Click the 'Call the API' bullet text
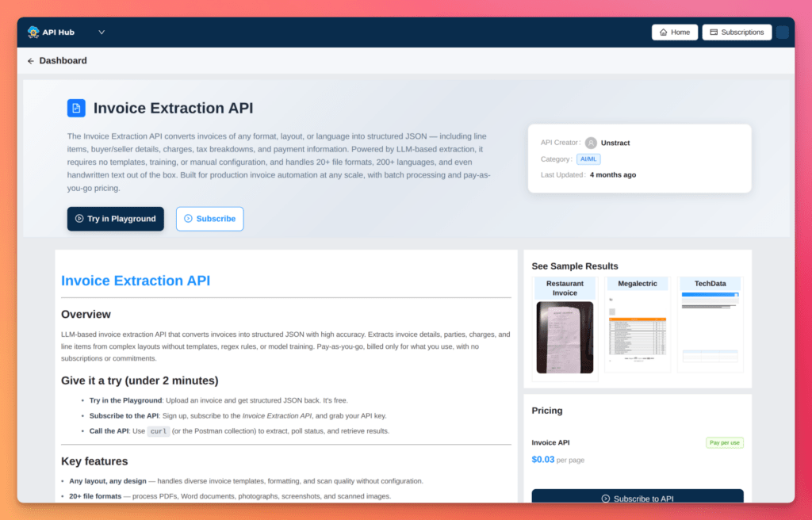 [x=109, y=431]
